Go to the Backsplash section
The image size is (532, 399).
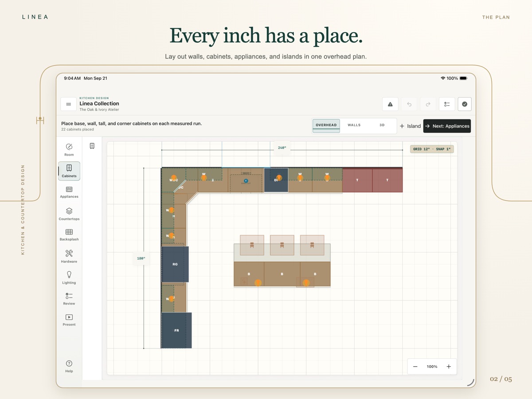tap(69, 235)
